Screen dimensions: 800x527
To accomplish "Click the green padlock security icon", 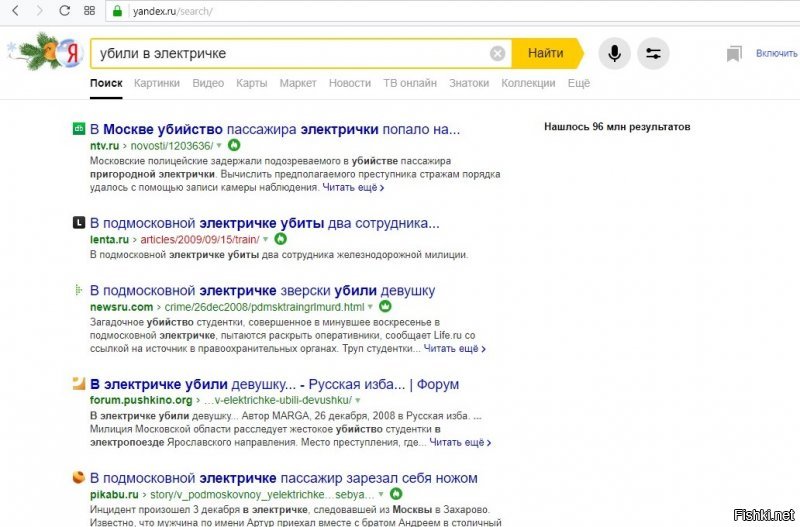I will (117, 11).
